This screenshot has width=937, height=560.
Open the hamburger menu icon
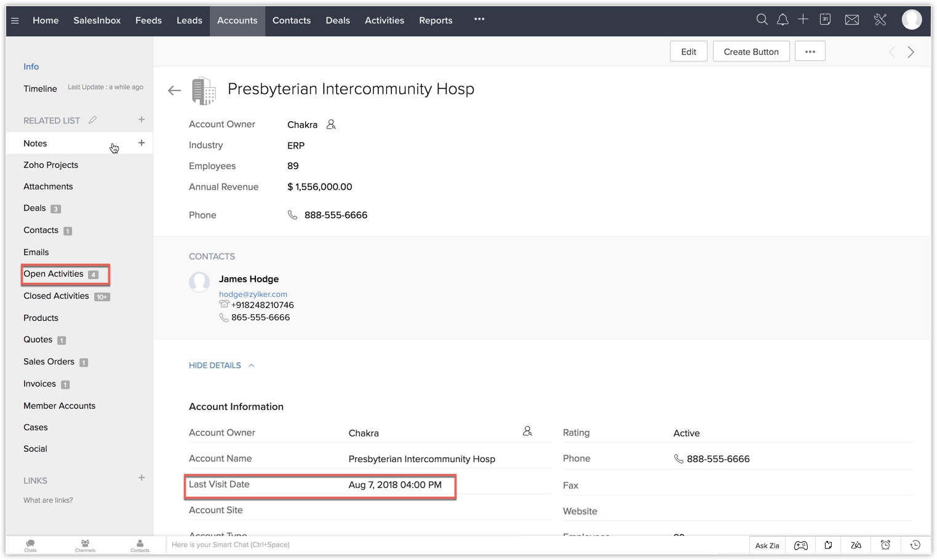[15, 21]
